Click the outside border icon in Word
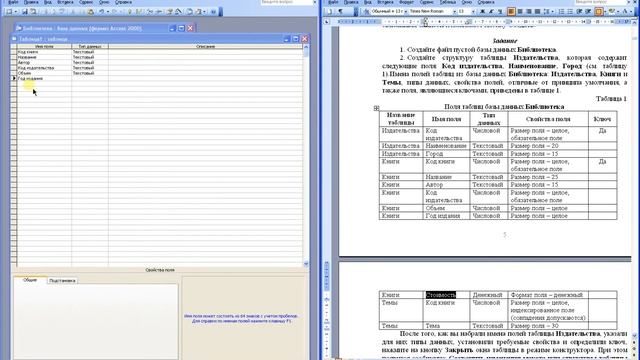The image size is (640, 360). pyautogui.click(x=599, y=11)
